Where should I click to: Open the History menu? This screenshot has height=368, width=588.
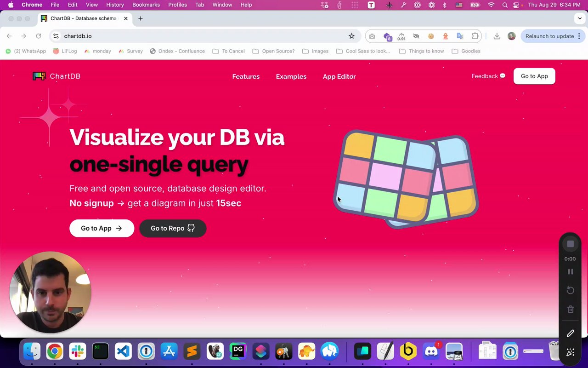point(115,5)
